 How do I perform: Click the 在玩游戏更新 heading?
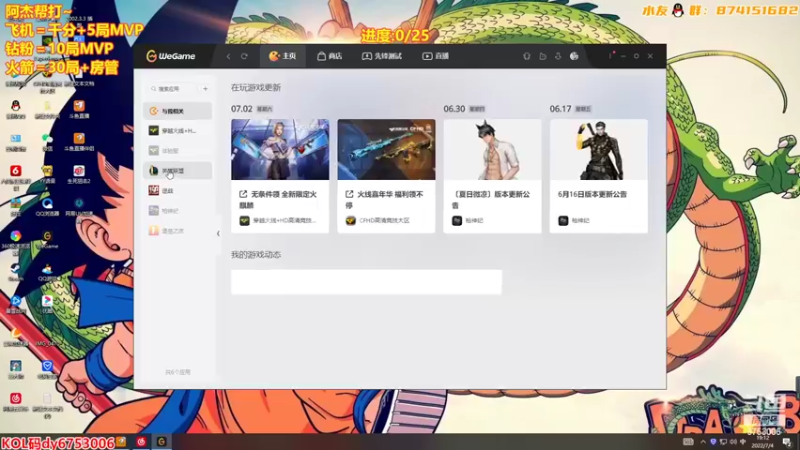[256, 88]
